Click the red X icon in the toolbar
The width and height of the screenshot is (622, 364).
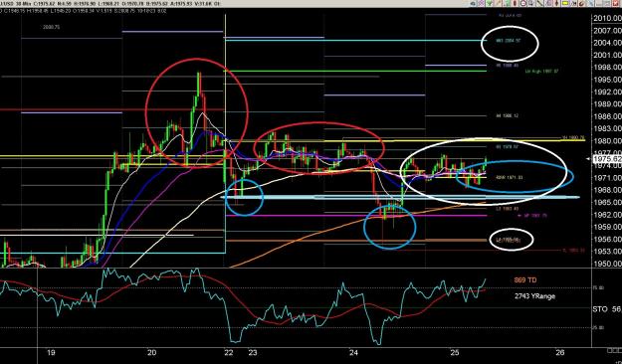click(616, 3)
